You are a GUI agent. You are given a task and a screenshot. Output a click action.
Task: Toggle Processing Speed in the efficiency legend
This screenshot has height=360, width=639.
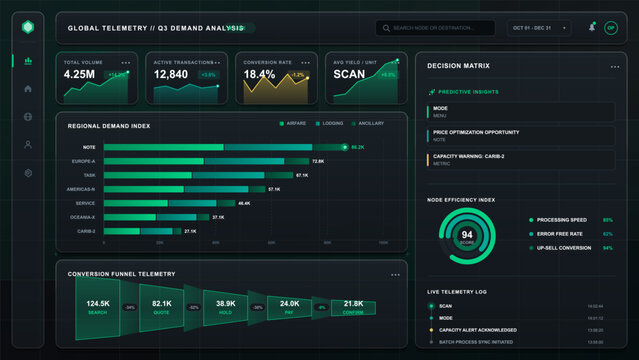tap(571, 220)
